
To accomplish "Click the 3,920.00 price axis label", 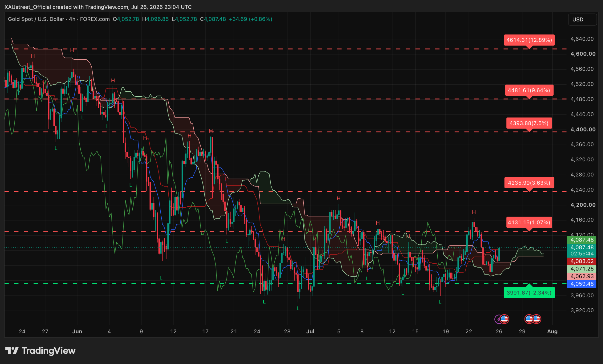I will pyautogui.click(x=582, y=310).
